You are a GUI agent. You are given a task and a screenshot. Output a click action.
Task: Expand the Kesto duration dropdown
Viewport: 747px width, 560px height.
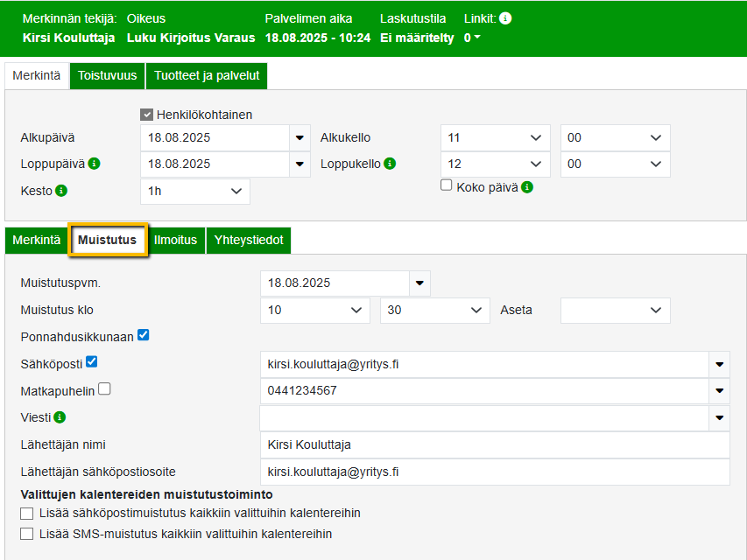click(194, 192)
